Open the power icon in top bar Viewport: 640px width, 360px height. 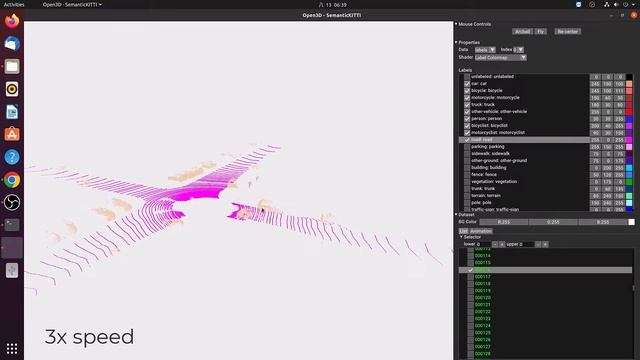point(625,4)
